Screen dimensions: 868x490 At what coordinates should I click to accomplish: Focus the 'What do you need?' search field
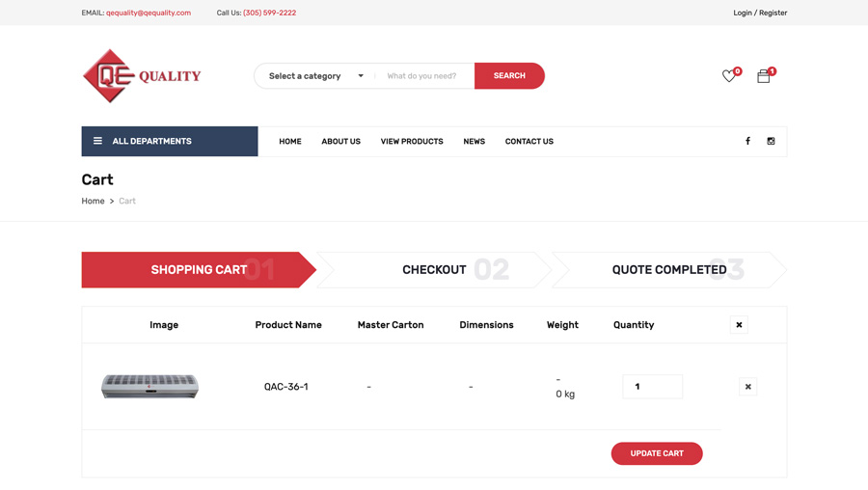pos(424,76)
